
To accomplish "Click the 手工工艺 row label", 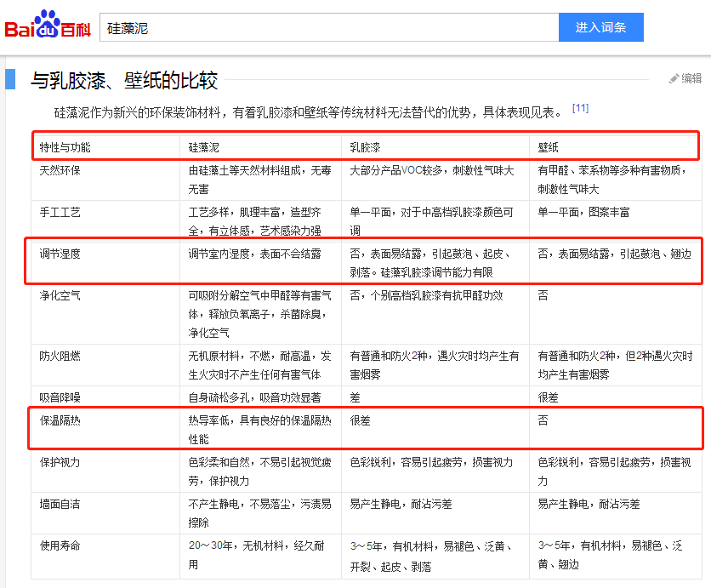I will coord(60,212).
